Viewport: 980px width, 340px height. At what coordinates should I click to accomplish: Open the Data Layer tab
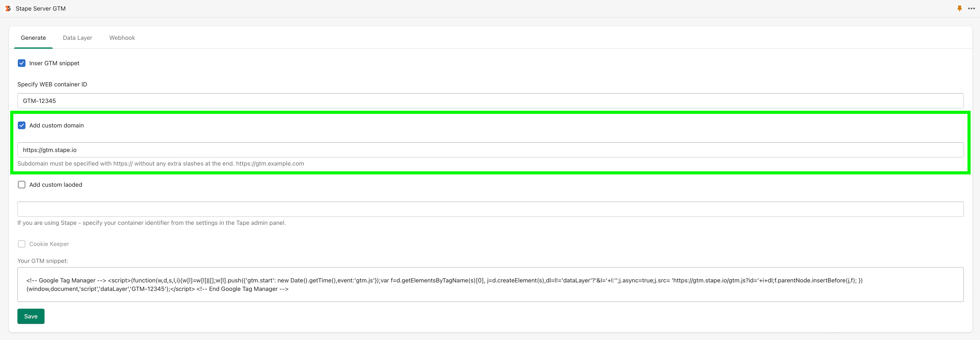point(78,38)
